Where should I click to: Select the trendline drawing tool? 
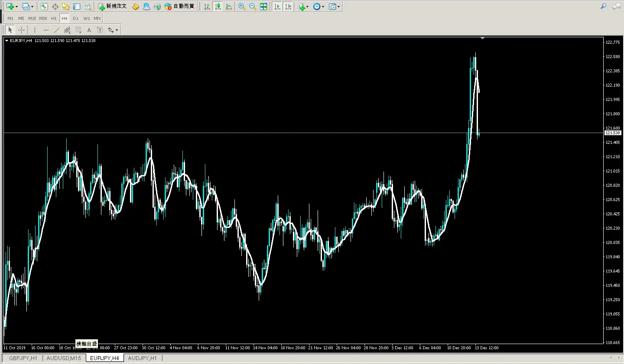click(56, 30)
